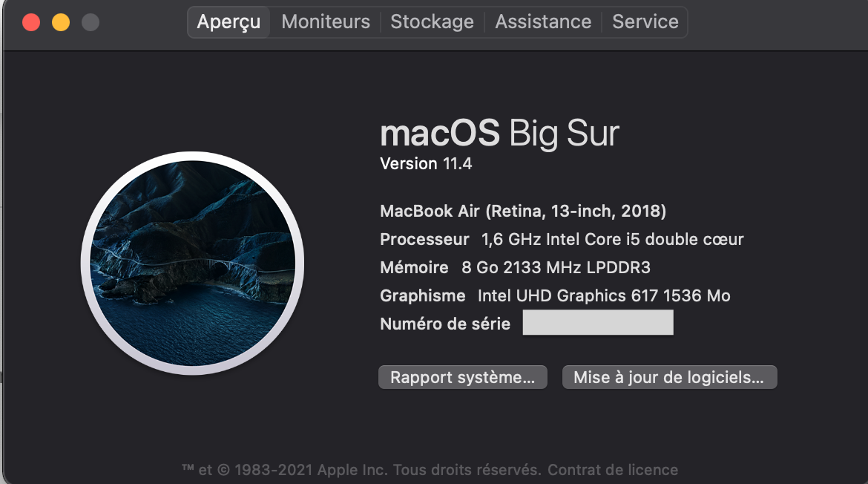Open the Contrat de licence link
Viewport: 868px width, 484px height.
pos(613,470)
